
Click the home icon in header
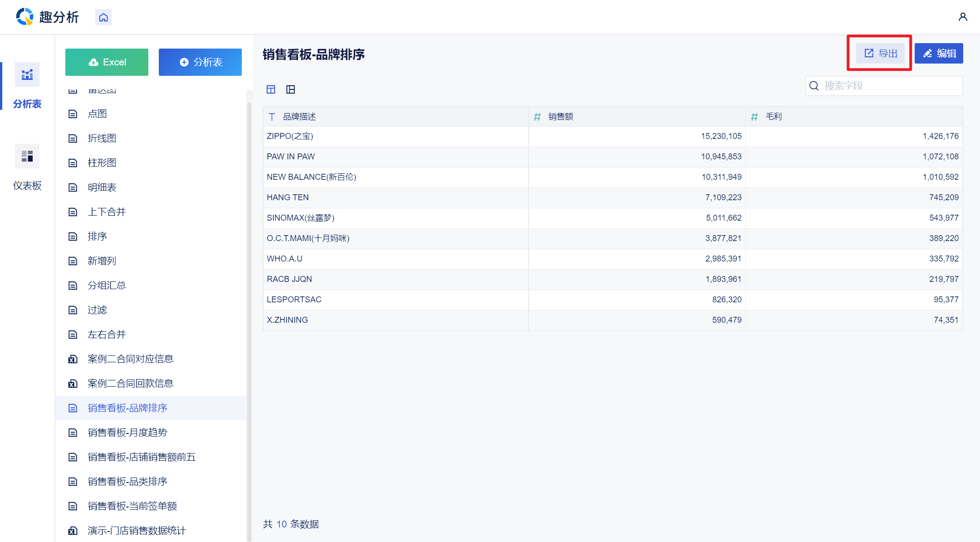(103, 17)
